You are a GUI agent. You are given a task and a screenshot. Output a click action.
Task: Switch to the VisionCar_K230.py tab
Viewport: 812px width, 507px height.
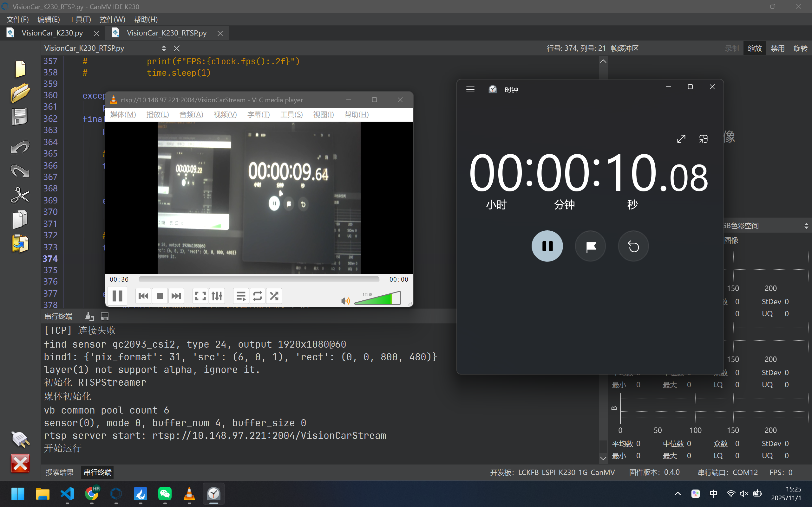click(52, 33)
